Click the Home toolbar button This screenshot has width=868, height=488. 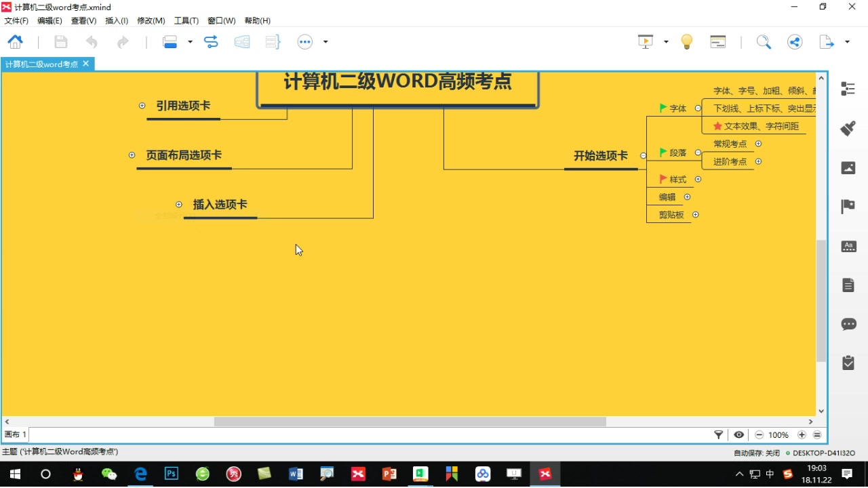click(x=15, y=41)
